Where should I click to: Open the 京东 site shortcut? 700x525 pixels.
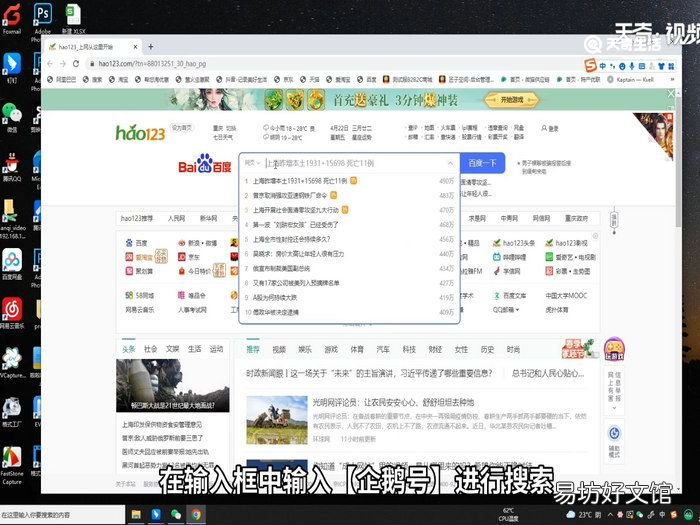(x=189, y=257)
